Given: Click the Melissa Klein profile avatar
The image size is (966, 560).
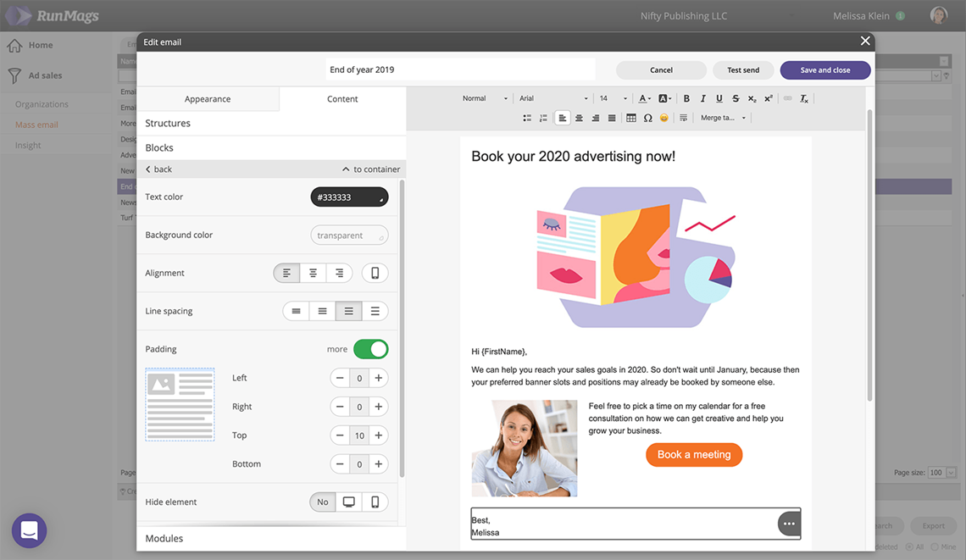Looking at the screenshot, I should 938,15.
